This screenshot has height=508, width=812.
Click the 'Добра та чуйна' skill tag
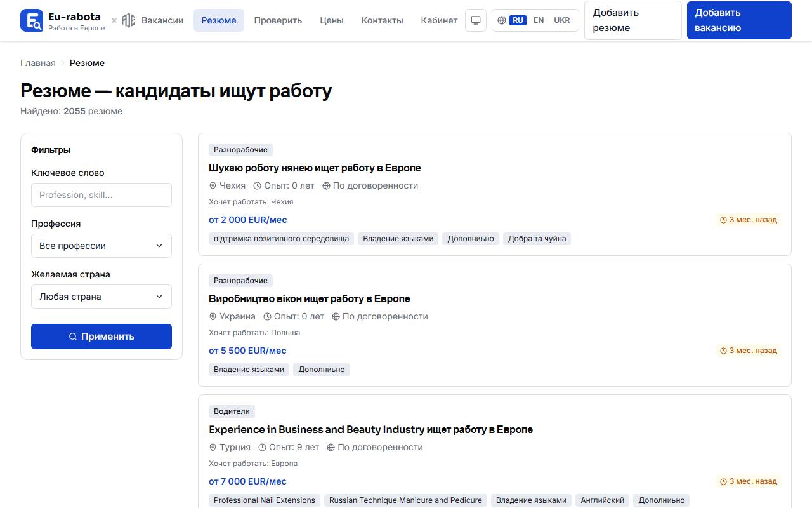(537, 239)
